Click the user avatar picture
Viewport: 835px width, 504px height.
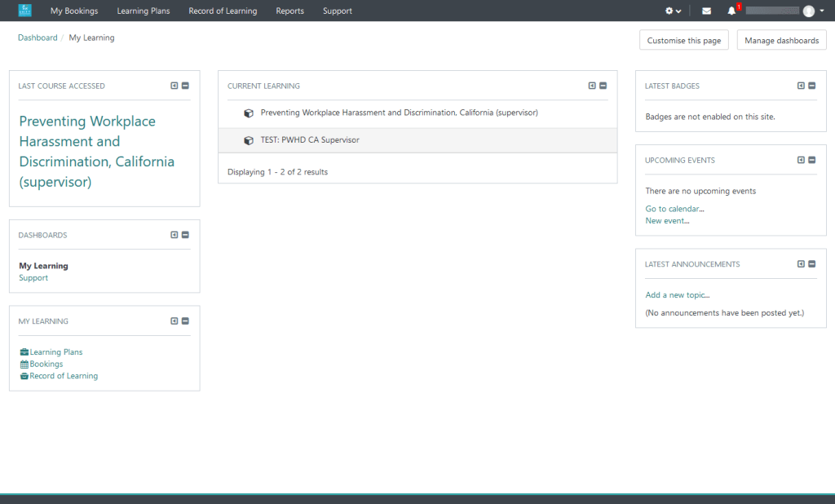coord(808,11)
